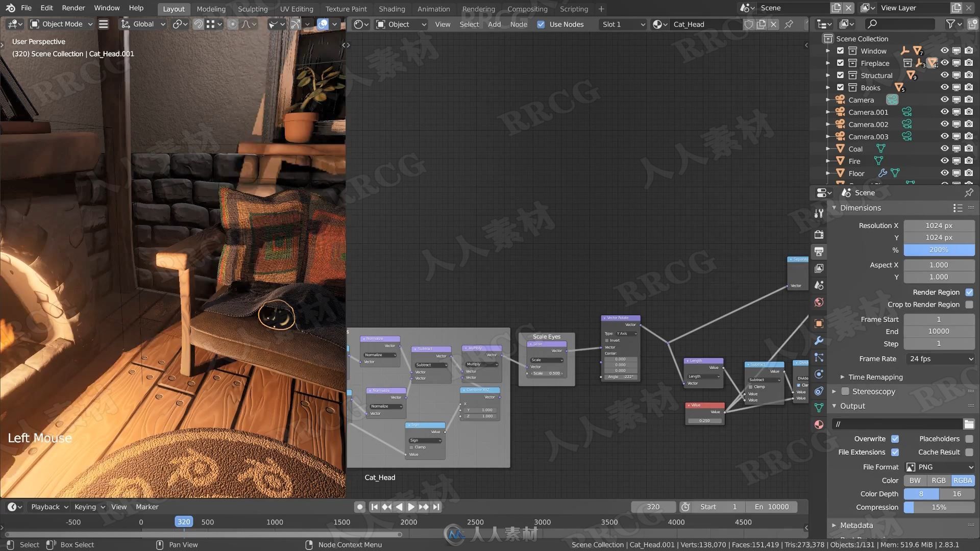
Task: Toggle visibility of the Floor object
Action: (x=942, y=173)
